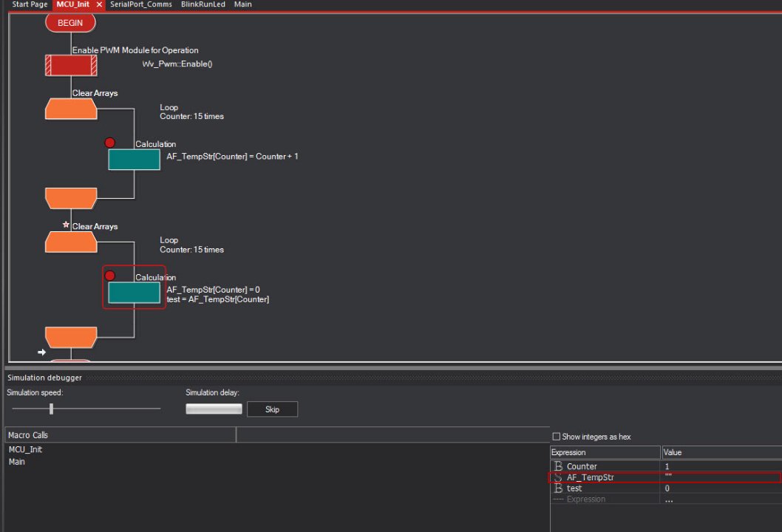Click the white execution pointer arrow
The image size is (782, 532).
(42, 352)
